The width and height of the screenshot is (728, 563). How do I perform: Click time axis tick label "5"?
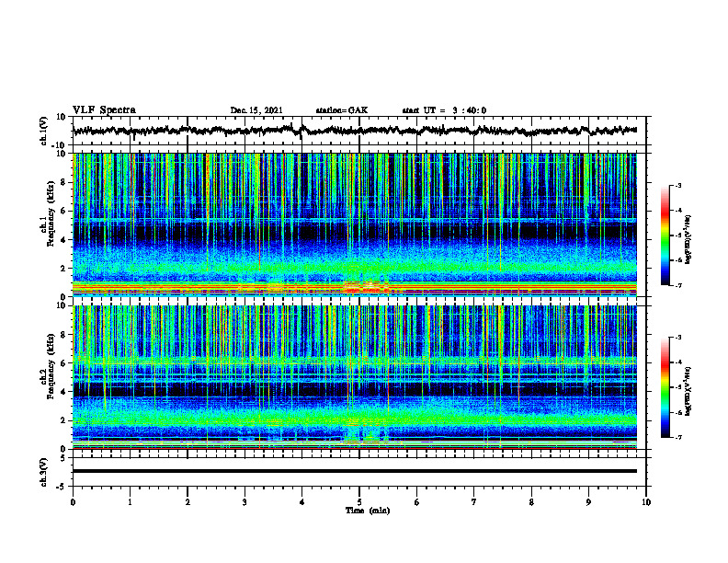tap(359, 502)
